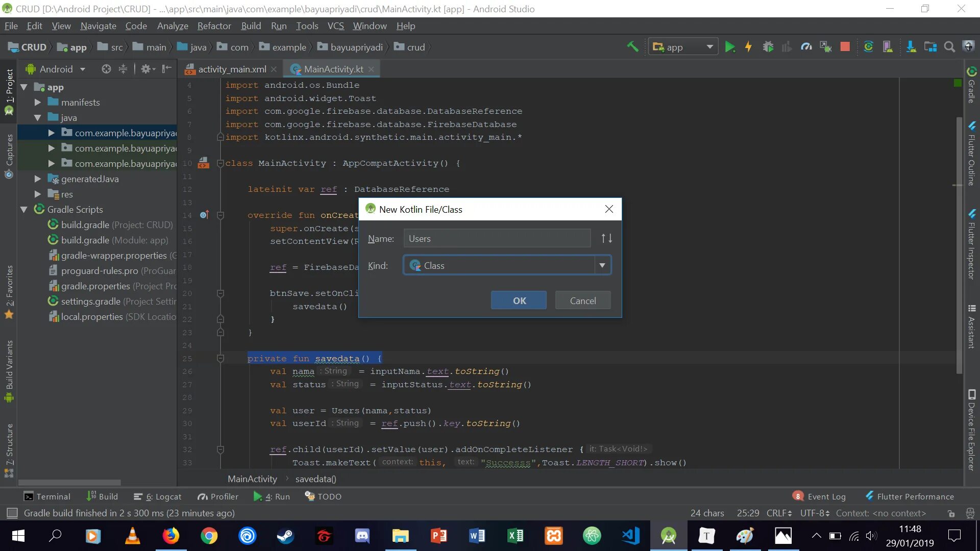
Task: Sync project with Gradle files
Action: 868,46
